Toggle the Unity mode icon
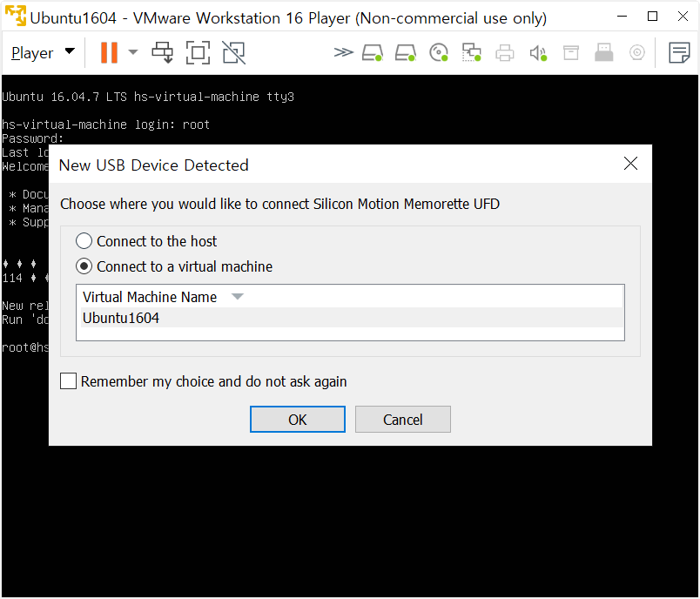The height and width of the screenshot is (599, 700). pos(233,52)
